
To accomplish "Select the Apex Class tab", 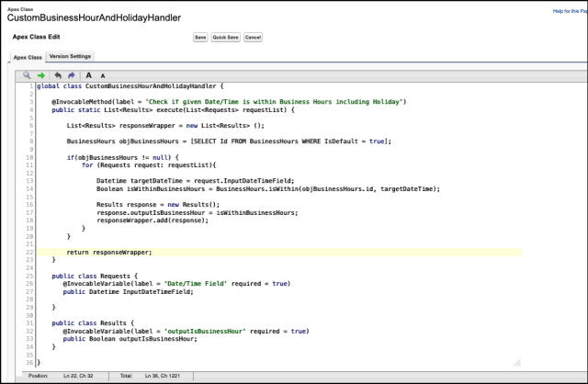I will [27, 56].
